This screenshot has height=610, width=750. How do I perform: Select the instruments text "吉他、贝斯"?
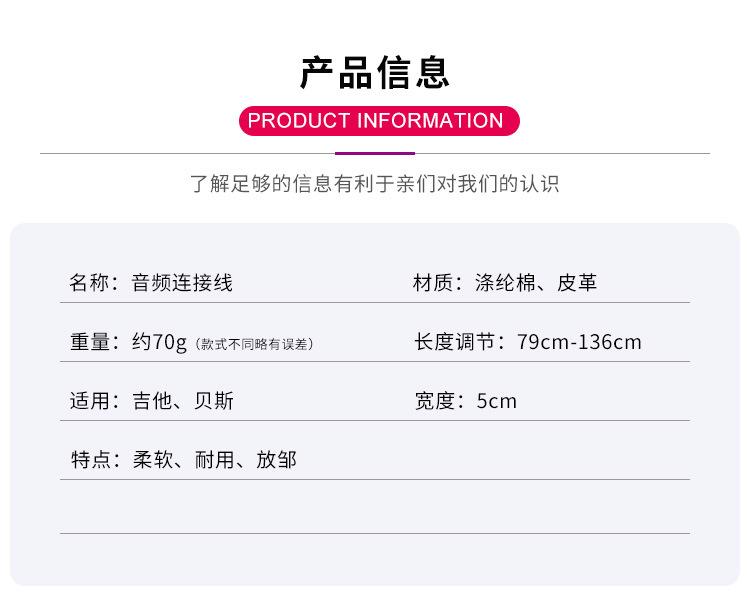pos(183,401)
